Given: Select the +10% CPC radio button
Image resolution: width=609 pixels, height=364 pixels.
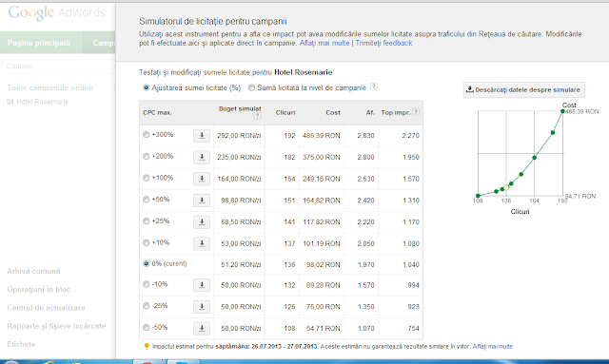Looking at the screenshot, I should point(146,243).
